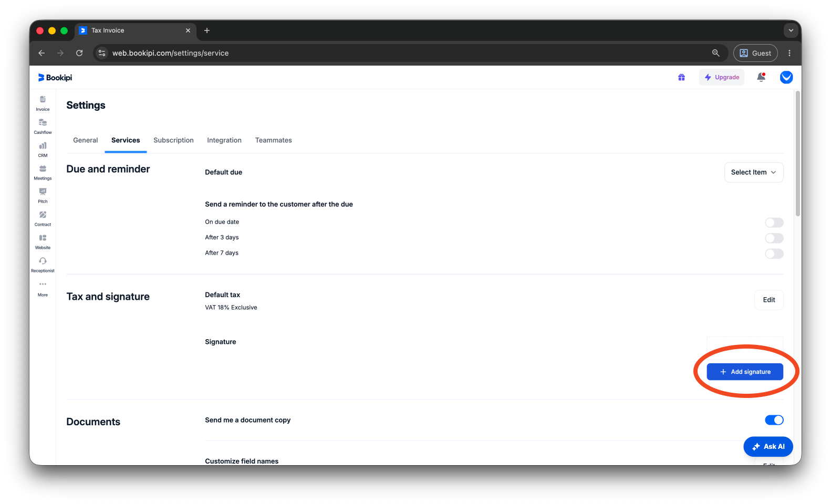Open the Default due Select Item dropdown
Image resolution: width=831 pixels, height=504 pixels.
pyautogui.click(x=753, y=172)
